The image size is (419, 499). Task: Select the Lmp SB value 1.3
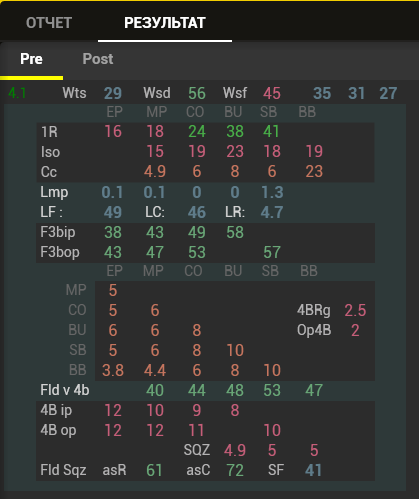tap(272, 192)
